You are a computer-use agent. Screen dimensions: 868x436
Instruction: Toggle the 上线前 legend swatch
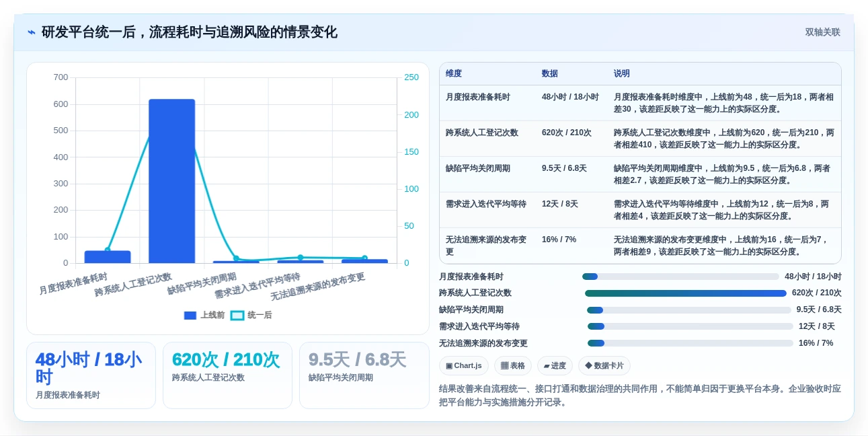point(190,315)
